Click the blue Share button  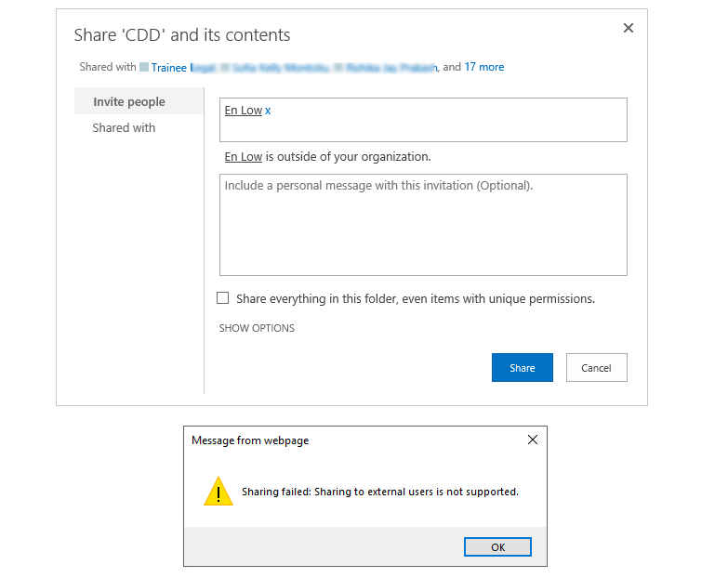click(x=523, y=367)
